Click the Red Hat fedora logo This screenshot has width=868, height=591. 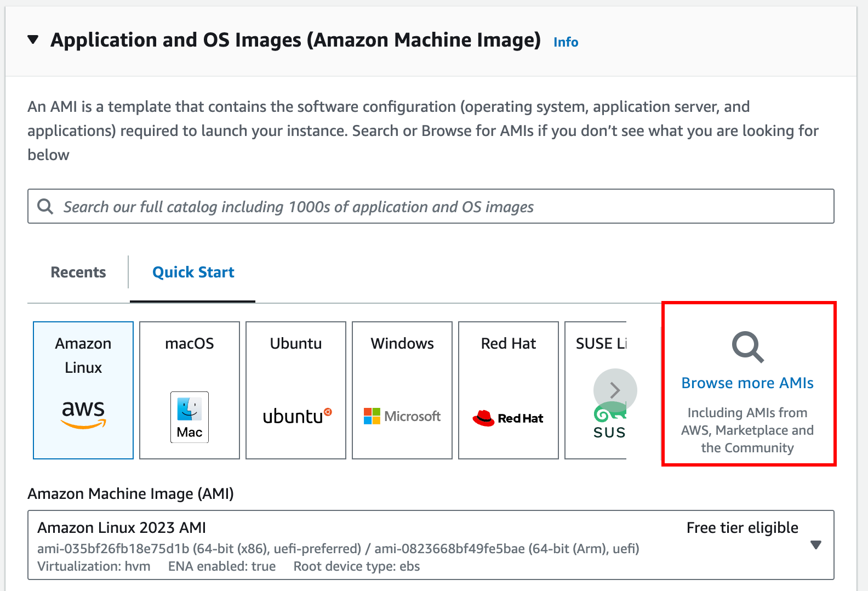pos(484,418)
